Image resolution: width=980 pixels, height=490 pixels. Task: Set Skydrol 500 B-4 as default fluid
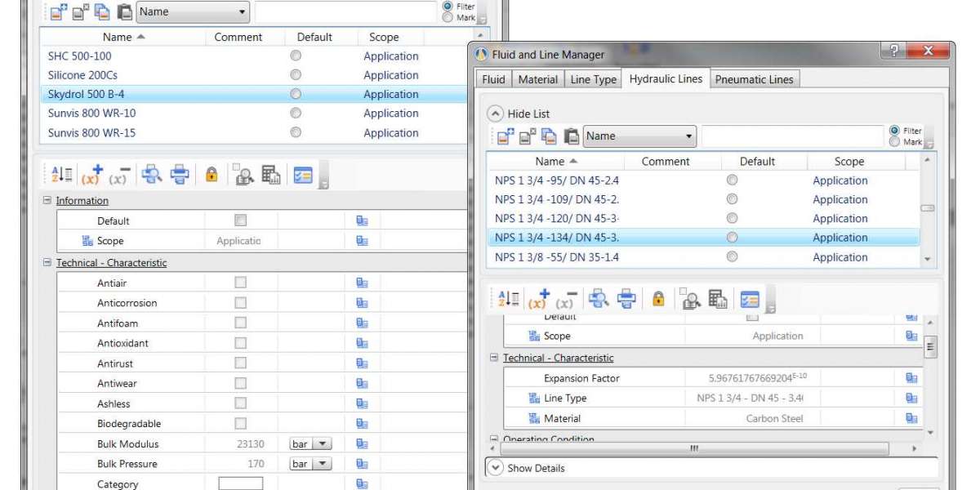click(x=296, y=94)
